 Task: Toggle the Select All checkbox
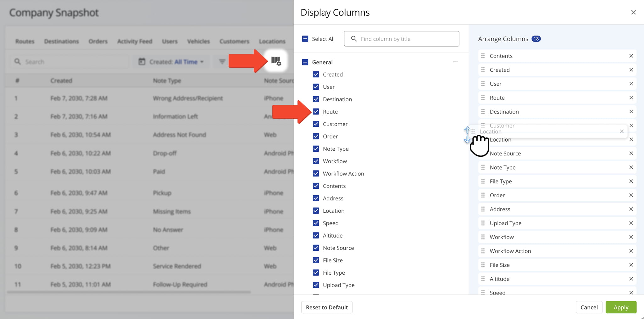point(305,39)
